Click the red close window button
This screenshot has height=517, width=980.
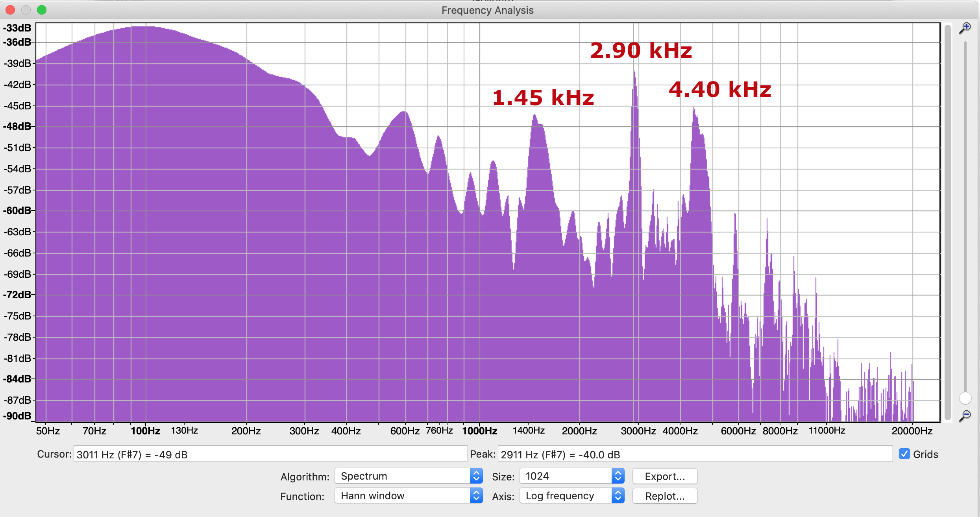pyautogui.click(x=10, y=10)
